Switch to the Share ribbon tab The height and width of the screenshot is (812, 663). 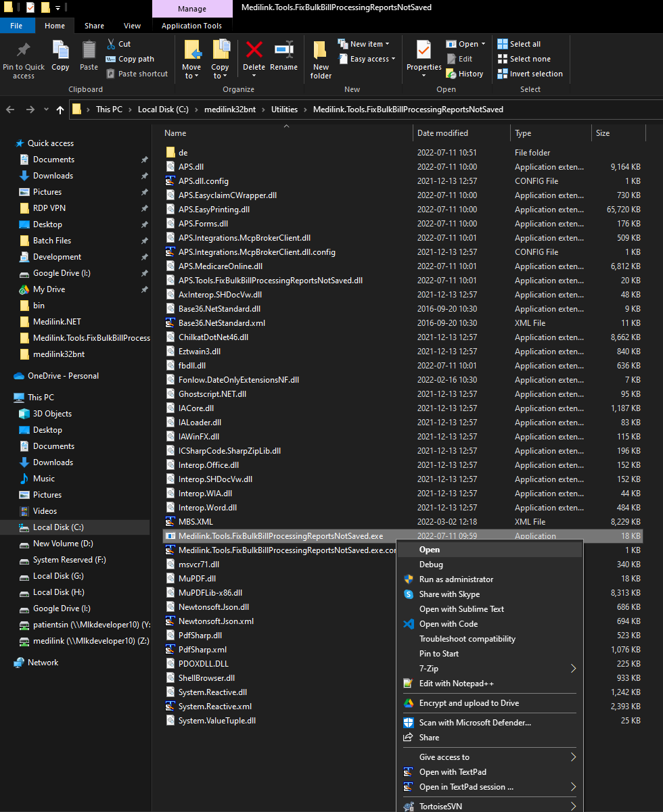(x=94, y=26)
